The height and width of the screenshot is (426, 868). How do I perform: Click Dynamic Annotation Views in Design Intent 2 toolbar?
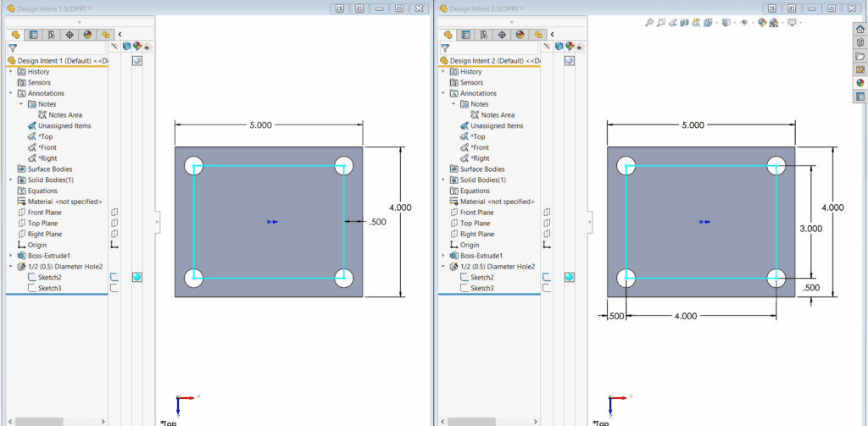tap(696, 23)
